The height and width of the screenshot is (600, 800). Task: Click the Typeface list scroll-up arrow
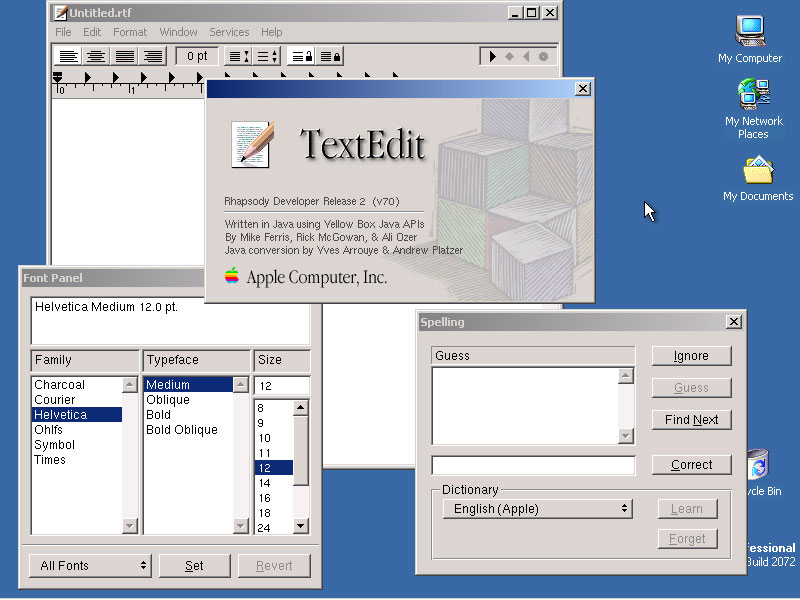240,385
